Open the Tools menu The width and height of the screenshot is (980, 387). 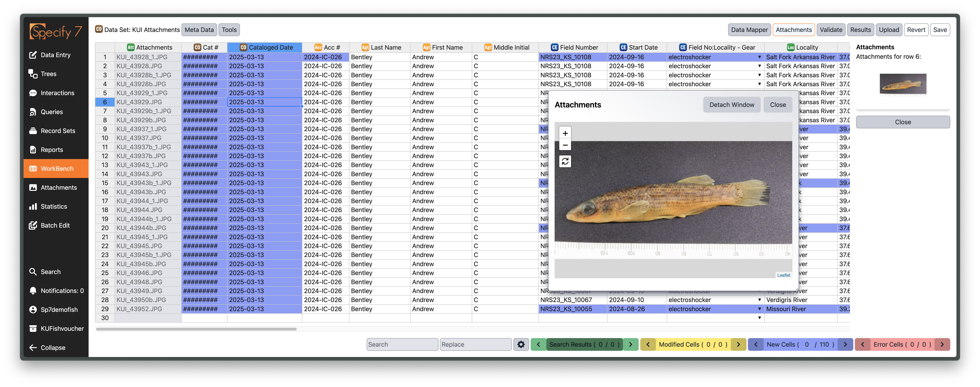tap(229, 30)
